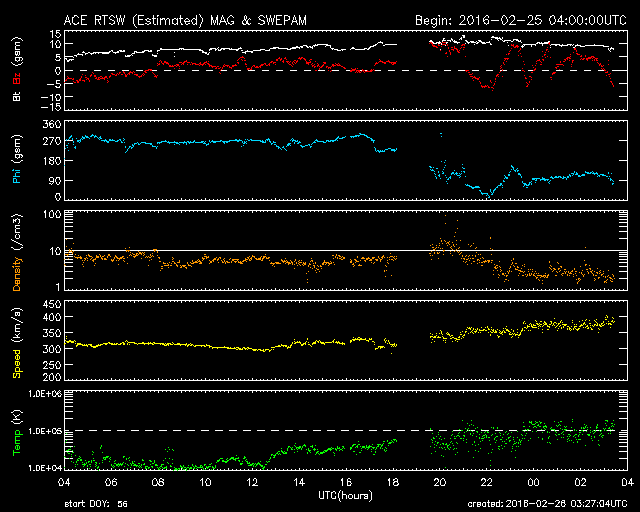
Task: Click the '16' hour label on time axis
Action: point(346,483)
